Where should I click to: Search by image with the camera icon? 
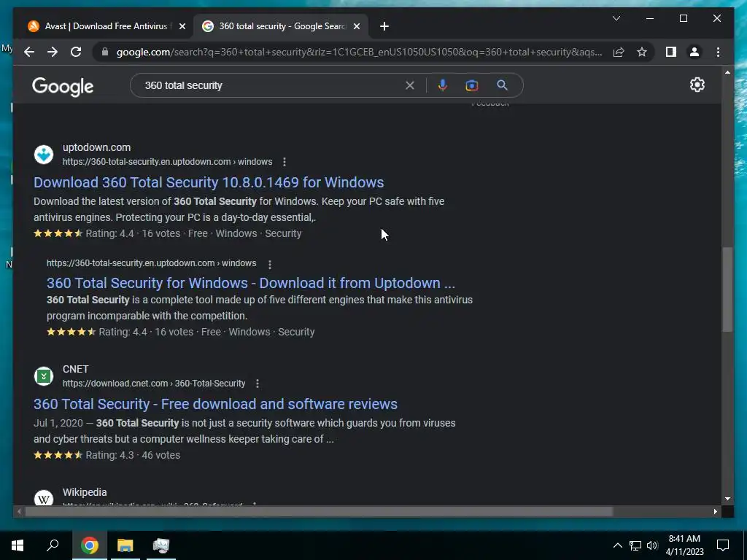(x=472, y=86)
